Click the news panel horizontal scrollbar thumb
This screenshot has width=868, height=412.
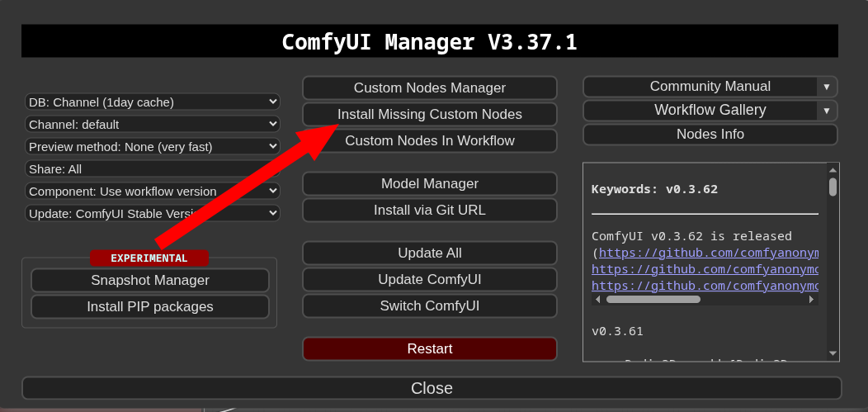[653, 300]
